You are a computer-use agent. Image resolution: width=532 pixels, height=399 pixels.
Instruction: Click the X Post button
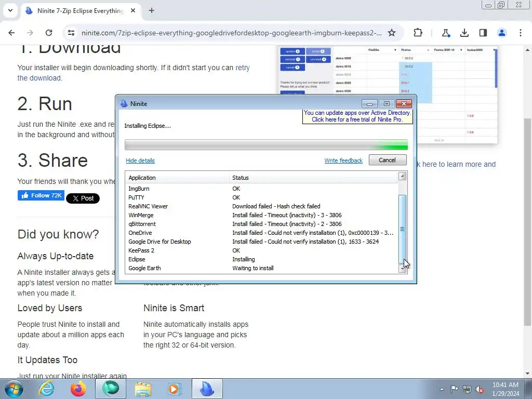(x=83, y=198)
